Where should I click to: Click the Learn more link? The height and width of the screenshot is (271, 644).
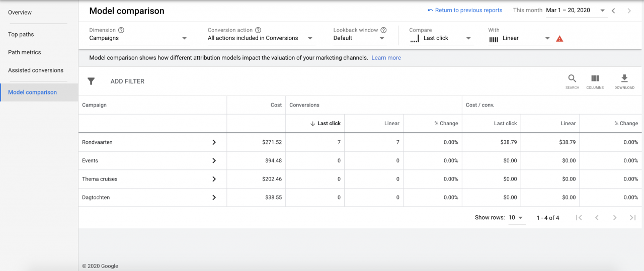click(x=386, y=58)
